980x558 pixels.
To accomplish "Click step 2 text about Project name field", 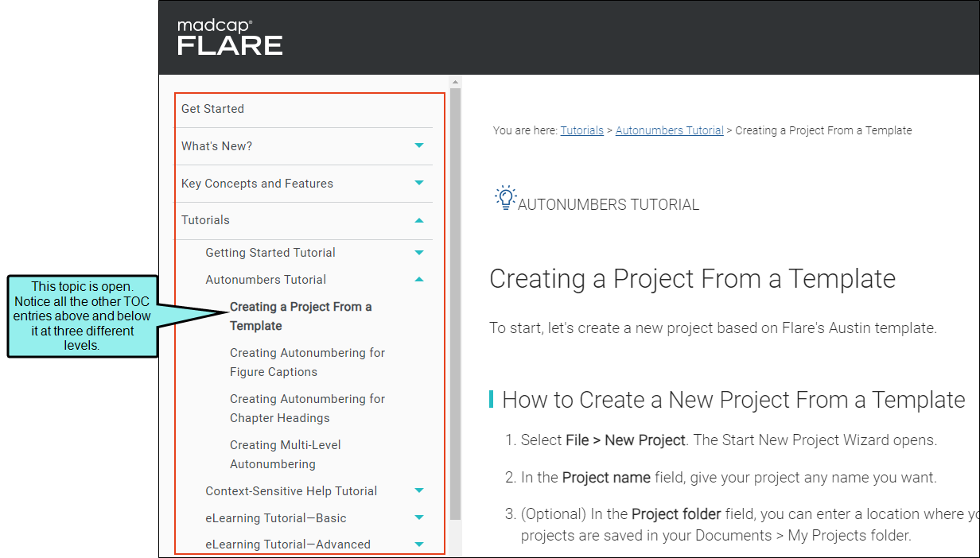I will coord(729,478).
